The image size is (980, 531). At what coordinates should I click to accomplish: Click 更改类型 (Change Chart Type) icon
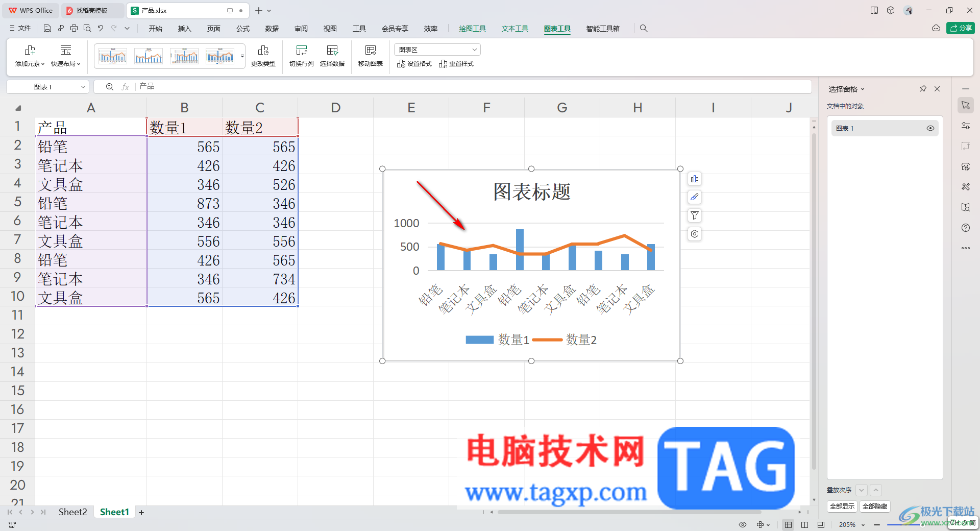click(x=263, y=56)
